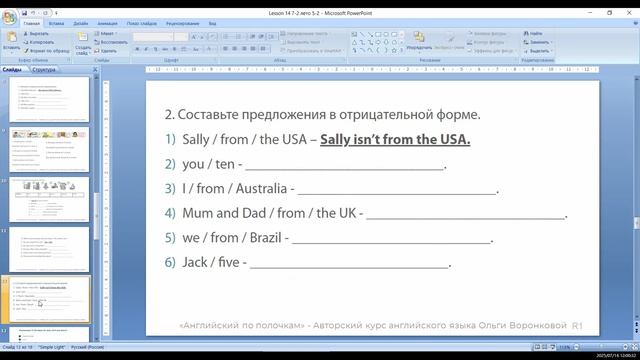Click Русский (Россия) language in status bar
The image size is (640, 360).
87,347
